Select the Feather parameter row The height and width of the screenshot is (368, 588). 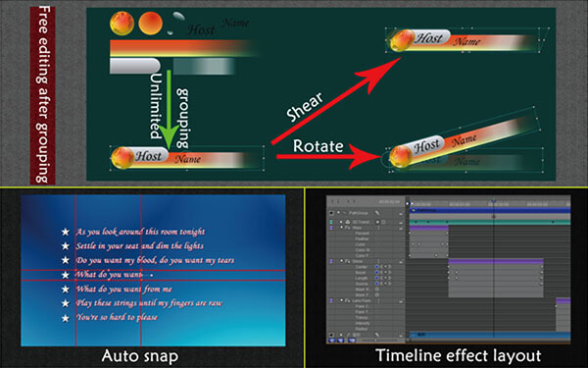[366, 238]
